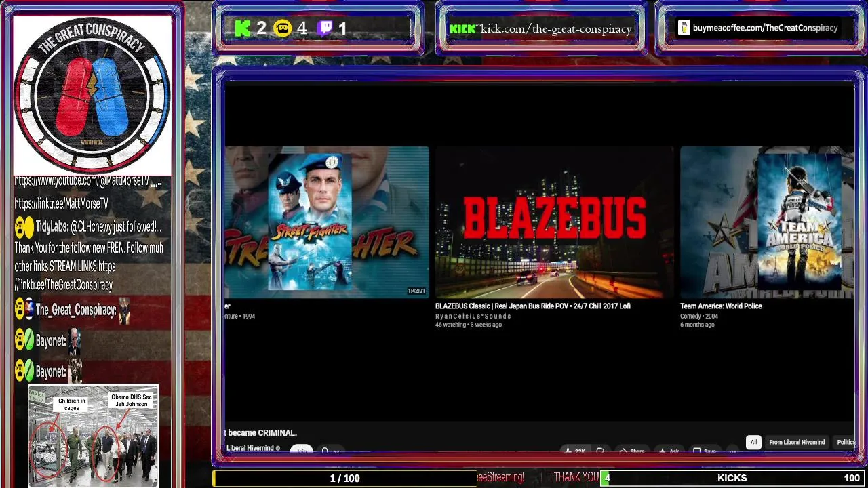Click the green badge on the upper Bayonet row
Viewport: 868px width, 488px height.
coord(29,341)
